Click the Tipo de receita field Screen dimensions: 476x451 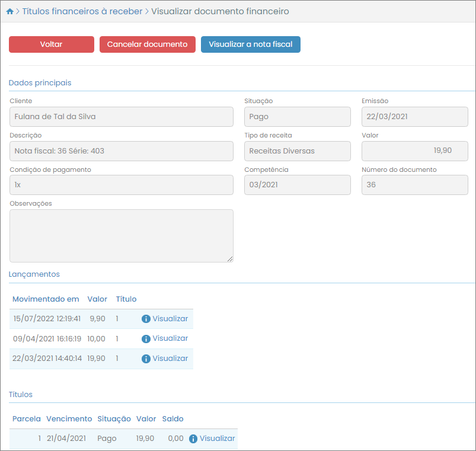pyautogui.click(x=297, y=151)
